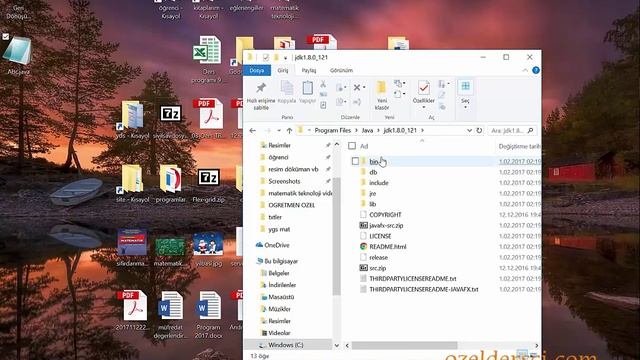Viewport: 640px width, 360px height.
Task: Click the horizontal scrollbar of file list
Action: click(x=404, y=345)
